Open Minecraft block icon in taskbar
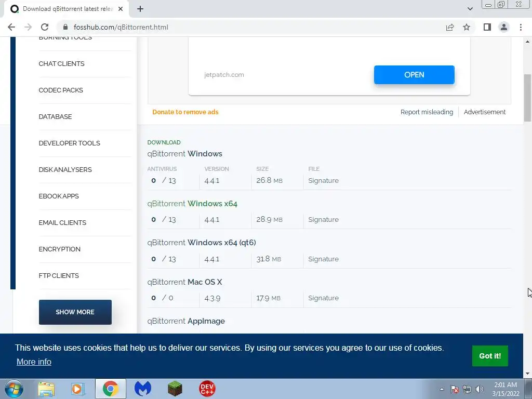 [175, 389]
